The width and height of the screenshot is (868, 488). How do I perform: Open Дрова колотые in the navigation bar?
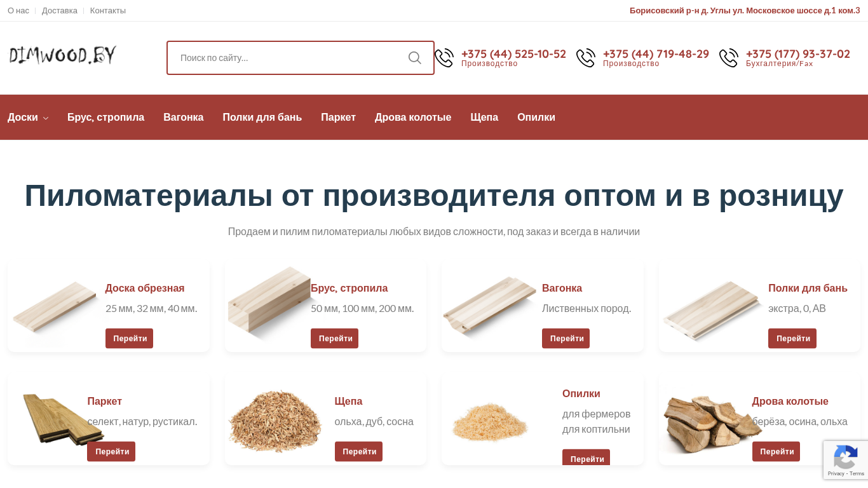[413, 117]
